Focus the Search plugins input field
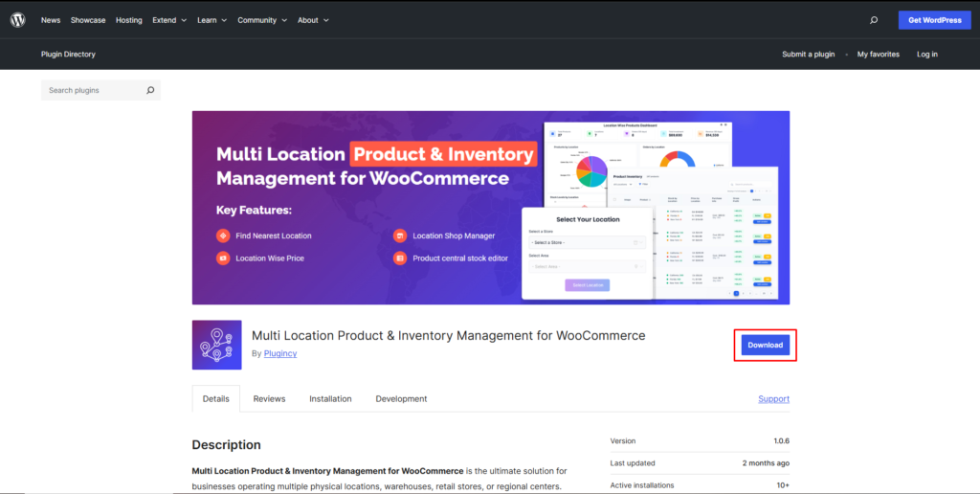This screenshot has height=494, width=980. tap(93, 91)
